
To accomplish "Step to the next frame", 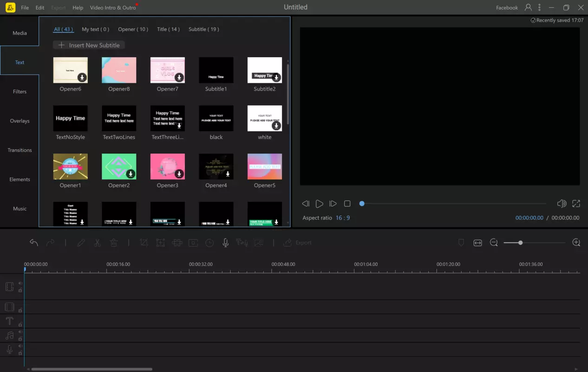I will coord(333,204).
